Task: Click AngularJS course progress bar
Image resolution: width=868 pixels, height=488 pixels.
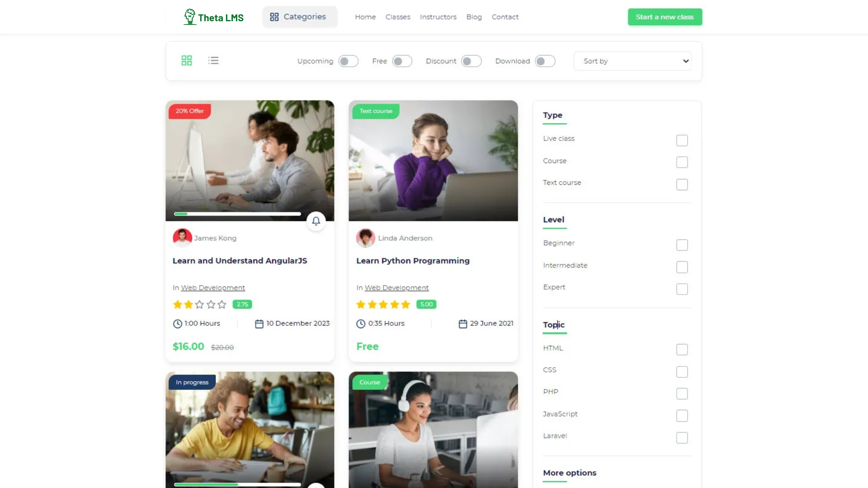Action: click(x=237, y=214)
